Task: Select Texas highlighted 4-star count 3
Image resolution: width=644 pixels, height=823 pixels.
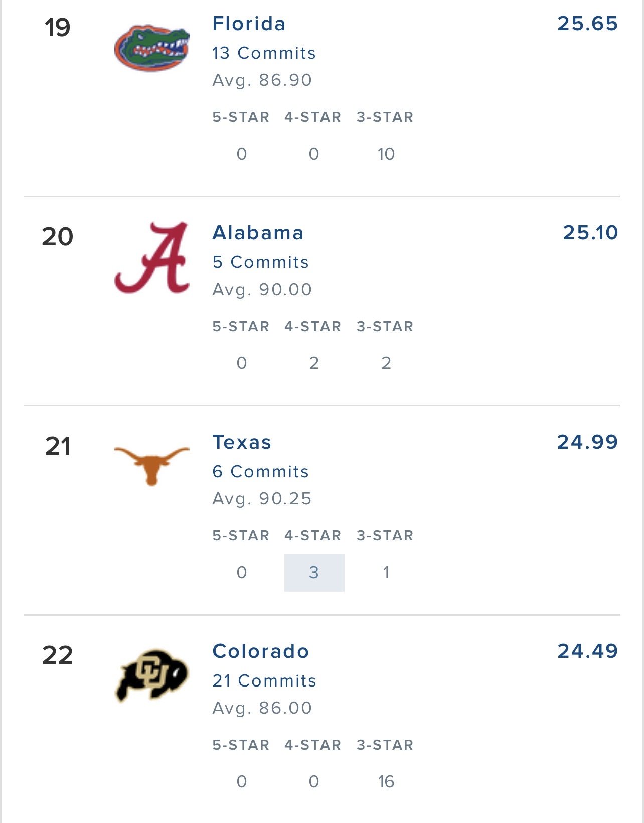Action: tap(314, 573)
